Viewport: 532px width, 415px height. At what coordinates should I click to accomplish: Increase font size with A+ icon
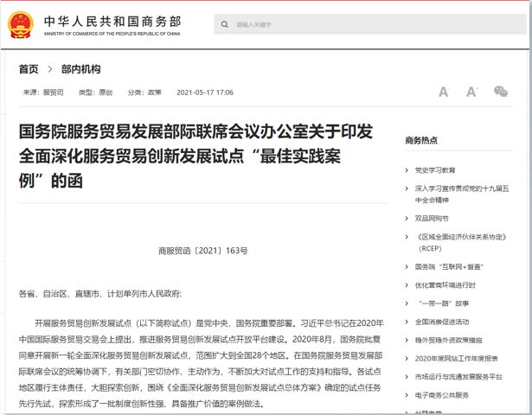[x=472, y=92]
